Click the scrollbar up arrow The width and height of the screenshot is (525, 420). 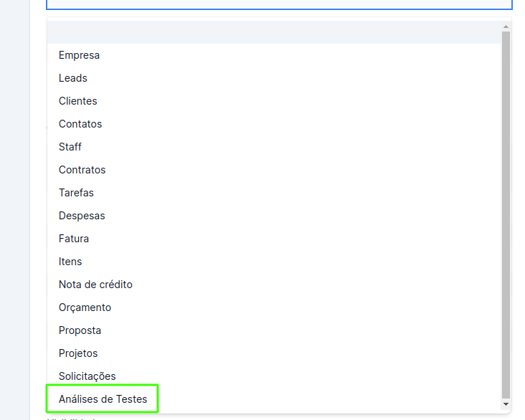pos(506,26)
